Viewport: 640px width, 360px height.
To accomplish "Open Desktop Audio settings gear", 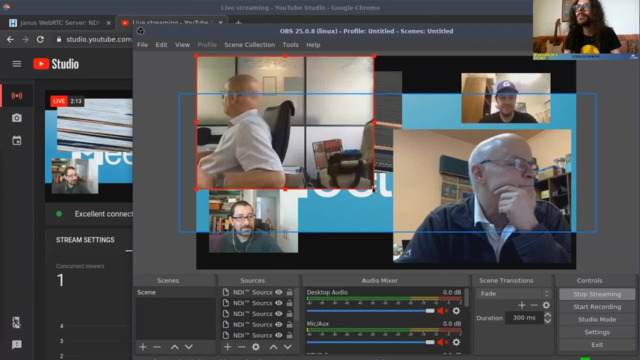I will click(456, 311).
